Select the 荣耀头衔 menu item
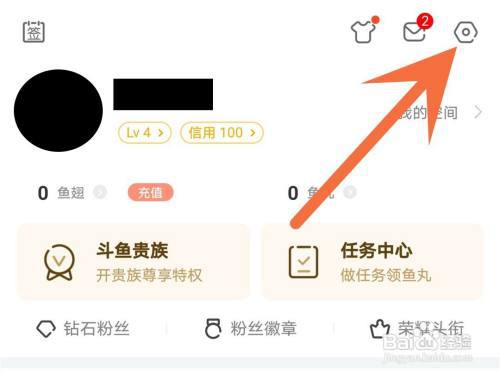Image resolution: width=500 pixels, height=375 pixels. 417,329
